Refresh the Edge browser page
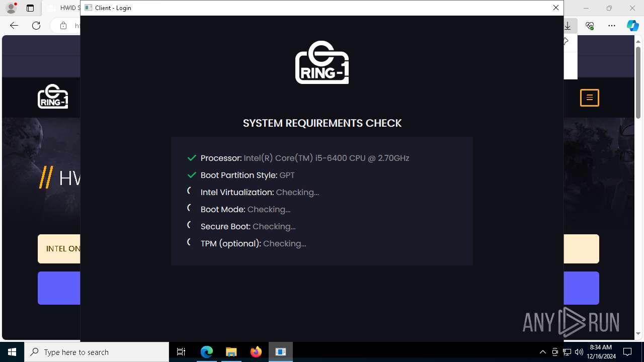This screenshot has height=362, width=644. (36, 26)
